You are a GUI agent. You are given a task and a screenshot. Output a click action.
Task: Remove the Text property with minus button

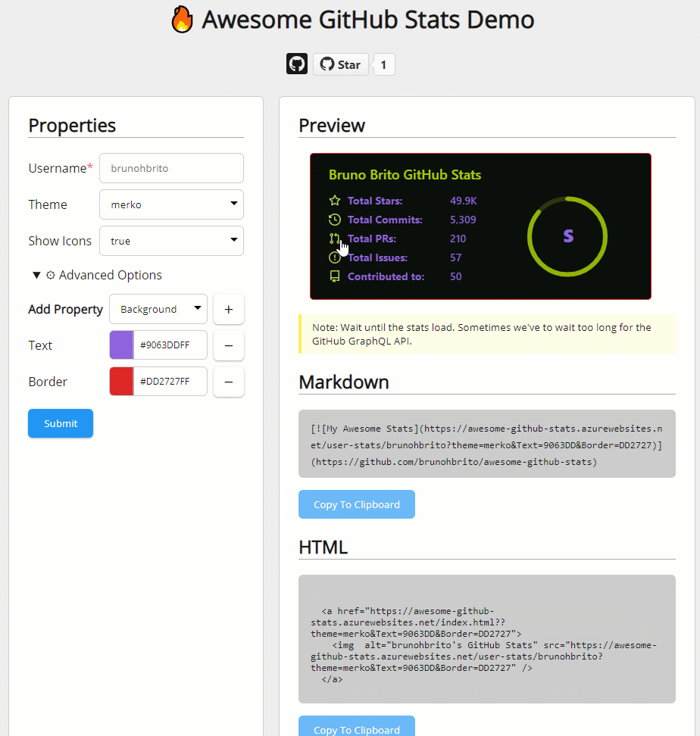229,345
